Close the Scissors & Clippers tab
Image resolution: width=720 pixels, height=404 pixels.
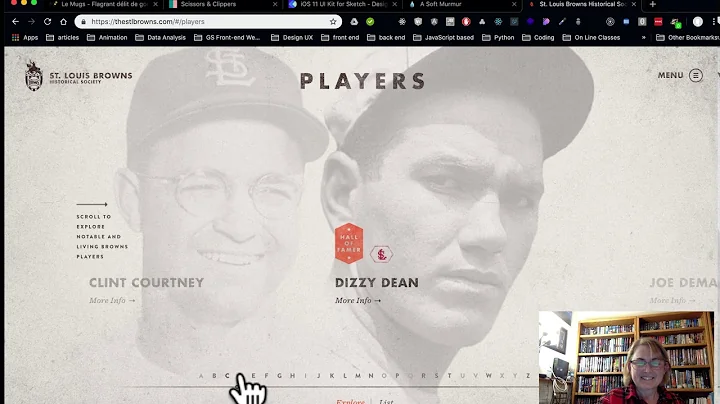(x=275, y=4)
